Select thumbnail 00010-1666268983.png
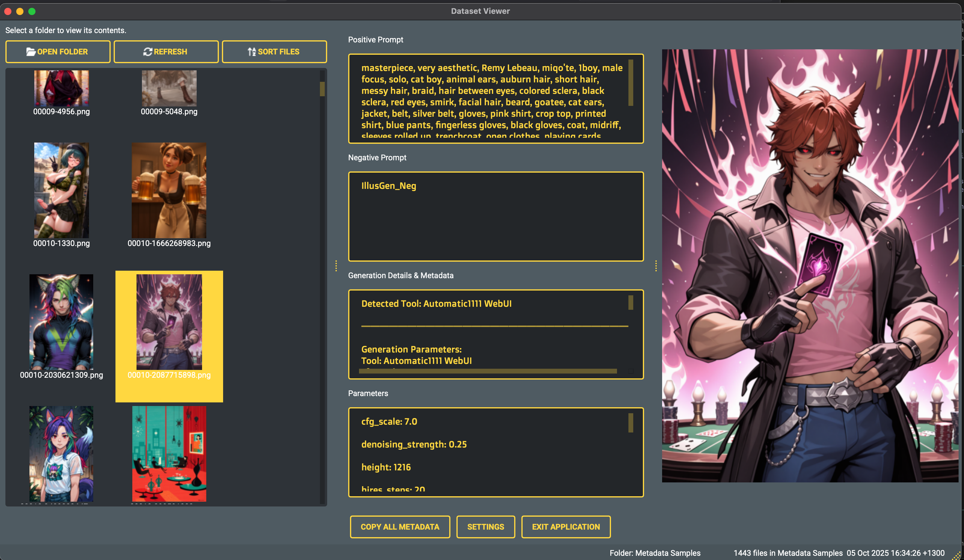This screenshot has width=964, height=560. click(x=169, y=190)
